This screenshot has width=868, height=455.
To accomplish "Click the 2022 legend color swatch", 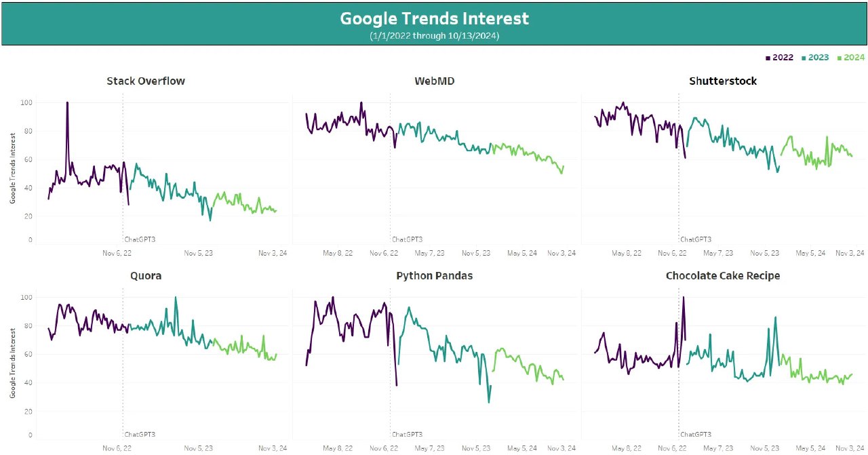I will click(x=768, y=58).
